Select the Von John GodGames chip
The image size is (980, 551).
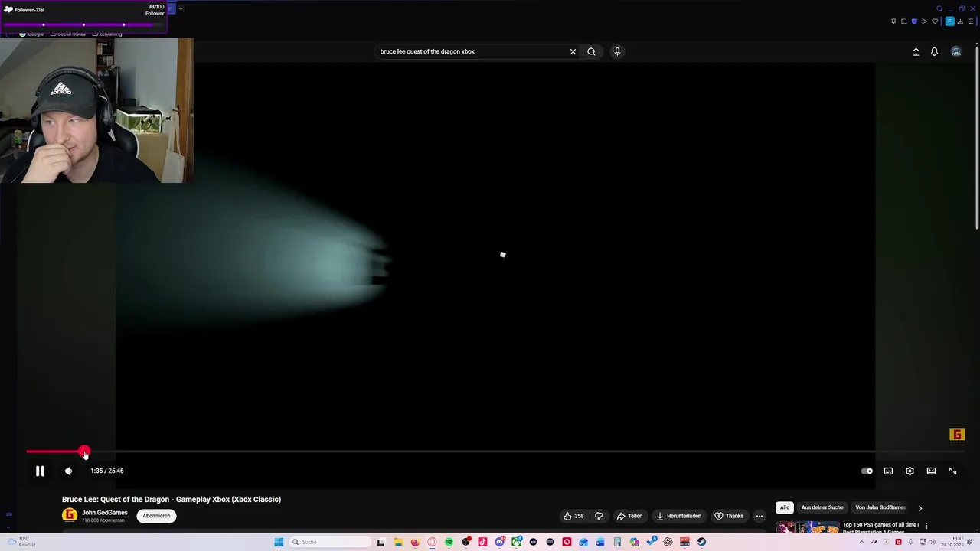coord(880,507)
